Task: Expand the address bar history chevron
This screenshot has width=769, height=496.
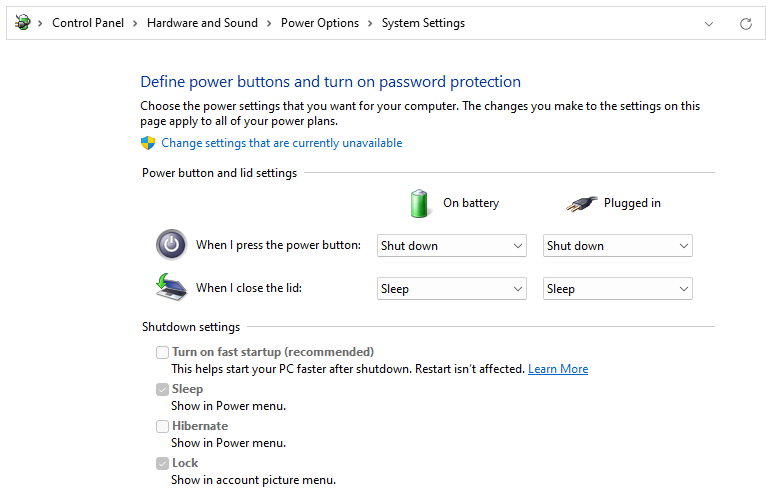Action: pyautogui.click(x=709, y=23)
